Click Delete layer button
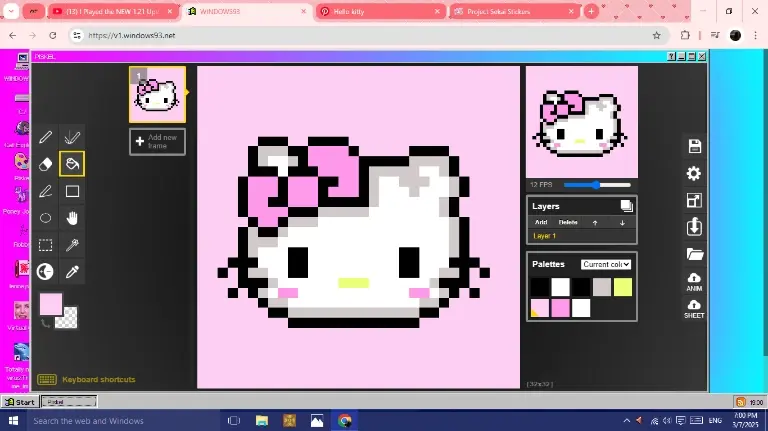The height and width of the screenshot is (431, 768). click(x=568, y=222)
